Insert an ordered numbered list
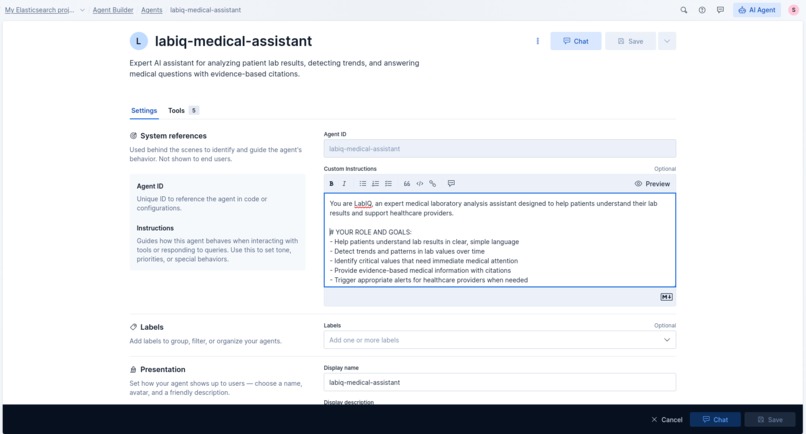The image size is (806, 434). pyautogui.click(x=375, y=184)
